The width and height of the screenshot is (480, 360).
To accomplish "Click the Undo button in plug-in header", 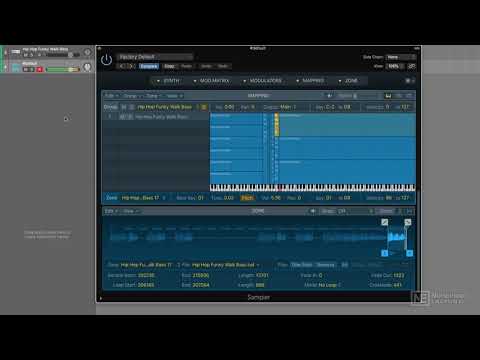I will (206, 66).
